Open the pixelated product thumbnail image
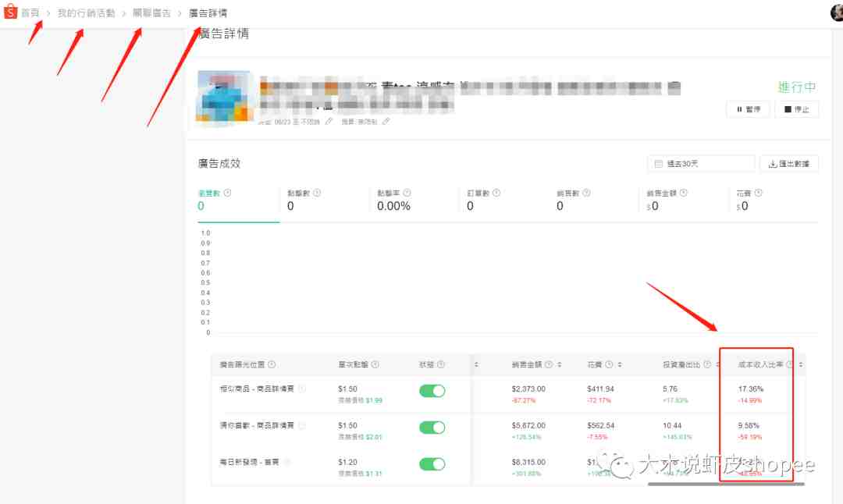The width and height of the screenshot is (843, 504). (x=225, y=97)
